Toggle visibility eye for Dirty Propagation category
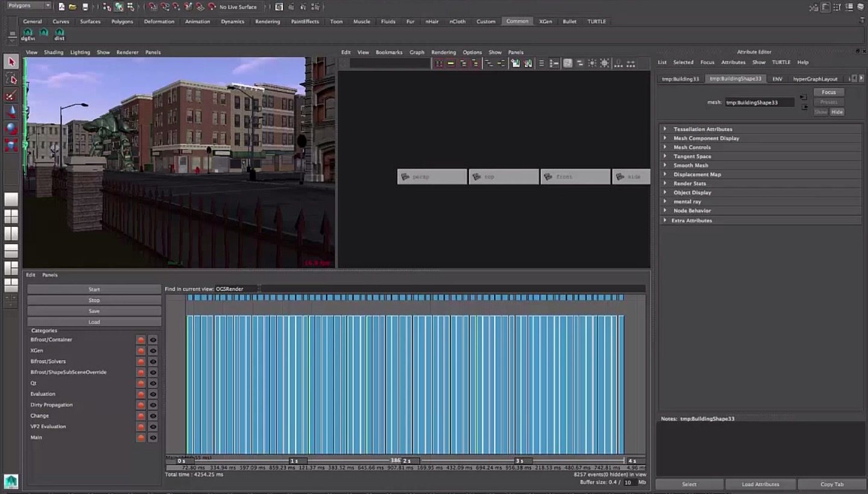The height and width of the screenshot is (494, 868). pyautogui.click(x=153, y=405)
